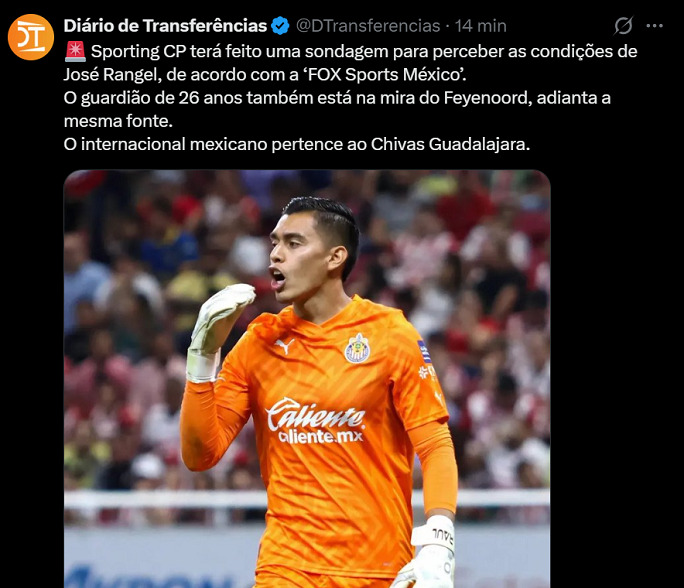Open the @DTransferencias handle link
The height and width of the screenshot is (588, 684).
tap(368, 26)
